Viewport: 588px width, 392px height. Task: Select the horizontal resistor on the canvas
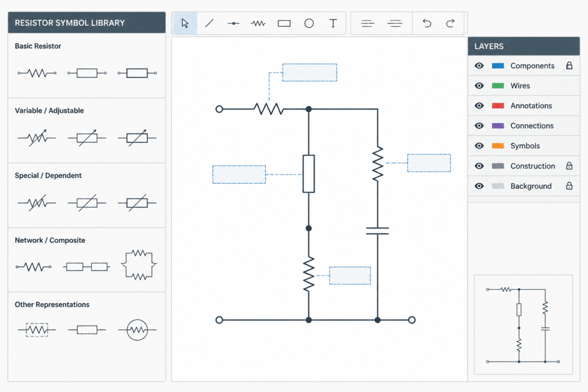click(269, 109)
